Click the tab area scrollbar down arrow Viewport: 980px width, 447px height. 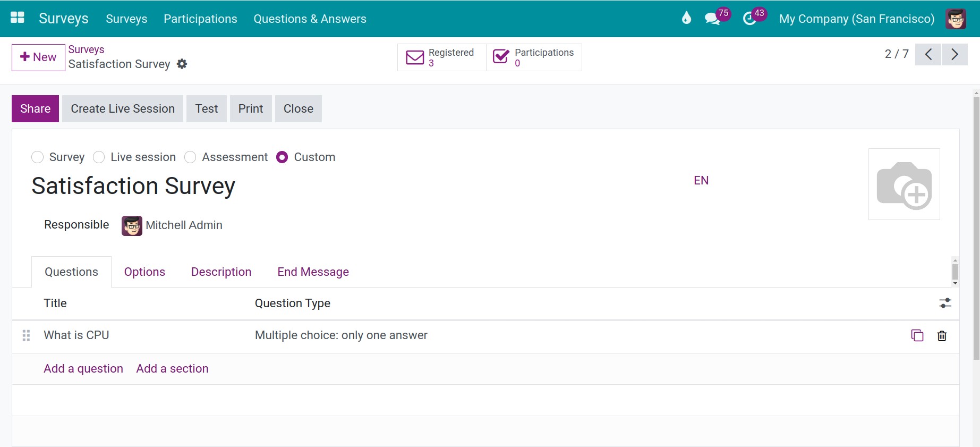click(x=955, y=283)
